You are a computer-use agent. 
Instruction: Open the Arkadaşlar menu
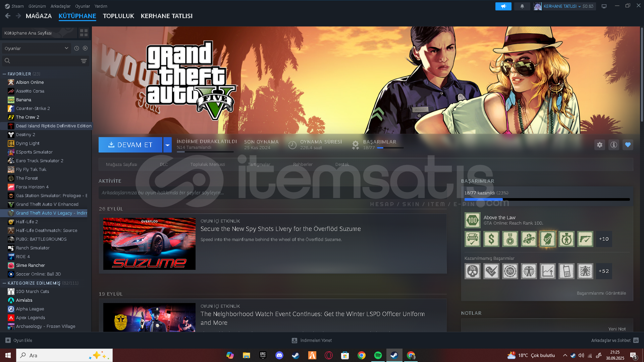click(x=60, y=6)
